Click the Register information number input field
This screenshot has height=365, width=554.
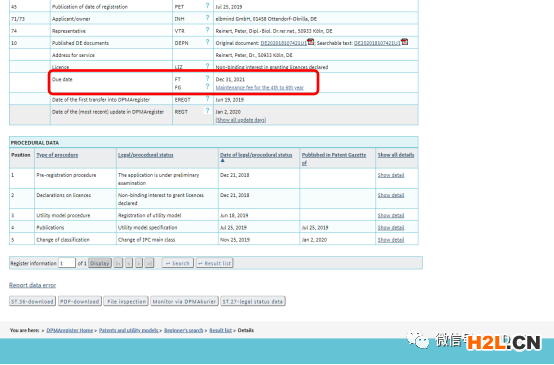point(67,263)
